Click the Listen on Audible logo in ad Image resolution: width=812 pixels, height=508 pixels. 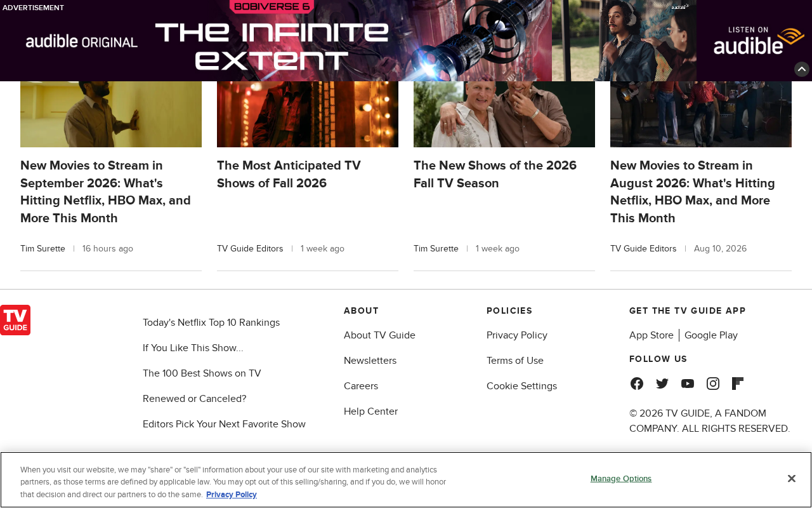coord(758,41)
